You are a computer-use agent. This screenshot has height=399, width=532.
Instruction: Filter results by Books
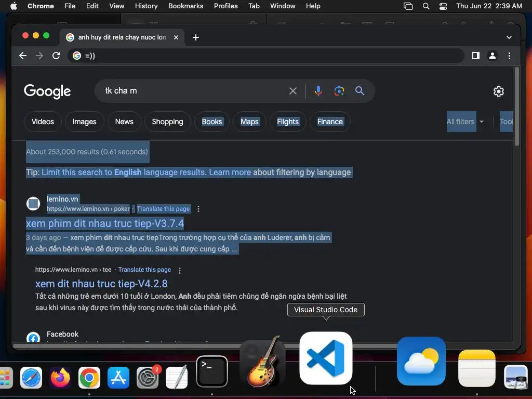tap(212, 122)
